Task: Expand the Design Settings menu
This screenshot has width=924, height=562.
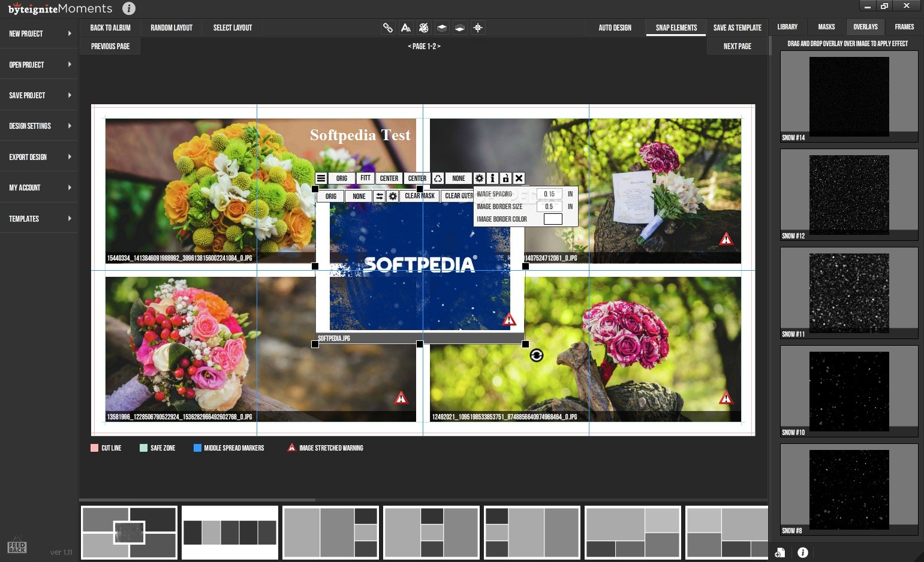Action: click(39, 126)
